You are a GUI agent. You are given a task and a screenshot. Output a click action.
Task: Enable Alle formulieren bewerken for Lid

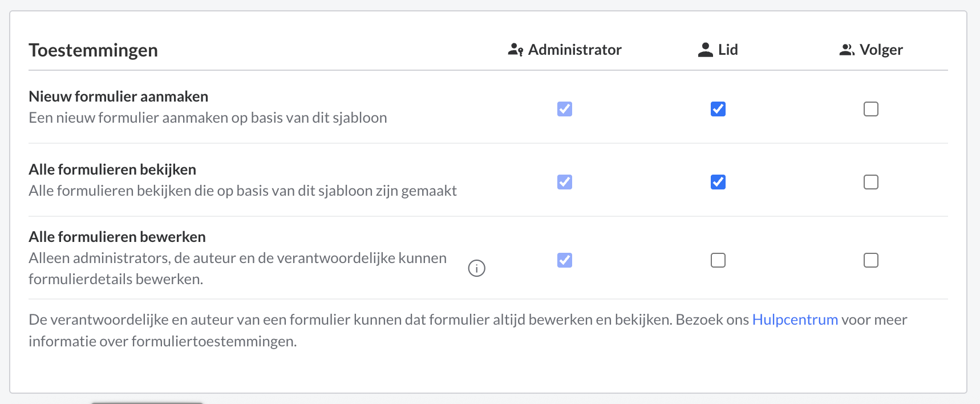pos(718,260)
